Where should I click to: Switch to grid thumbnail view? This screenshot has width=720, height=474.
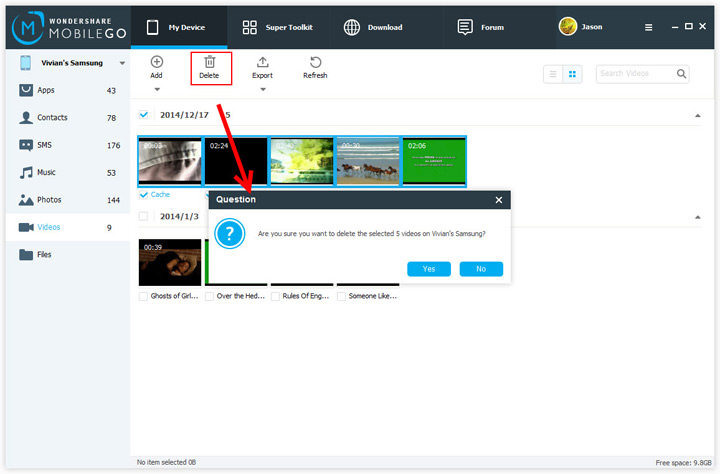click(572, 74)
